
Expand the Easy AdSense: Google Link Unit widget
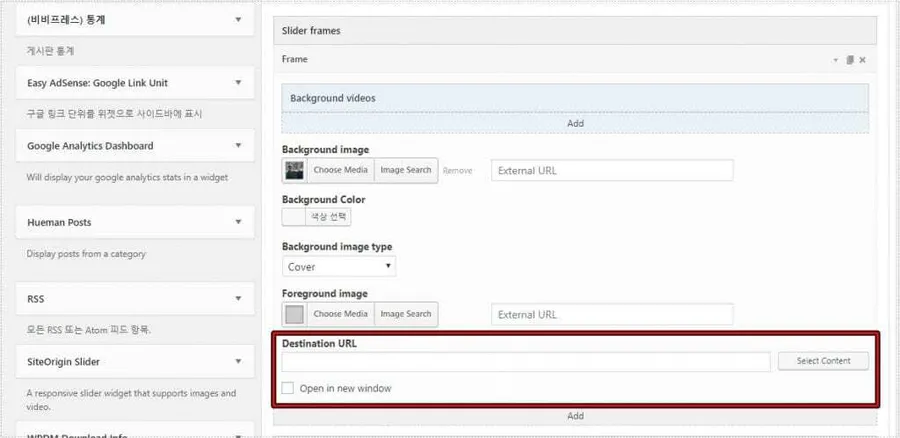238,83
